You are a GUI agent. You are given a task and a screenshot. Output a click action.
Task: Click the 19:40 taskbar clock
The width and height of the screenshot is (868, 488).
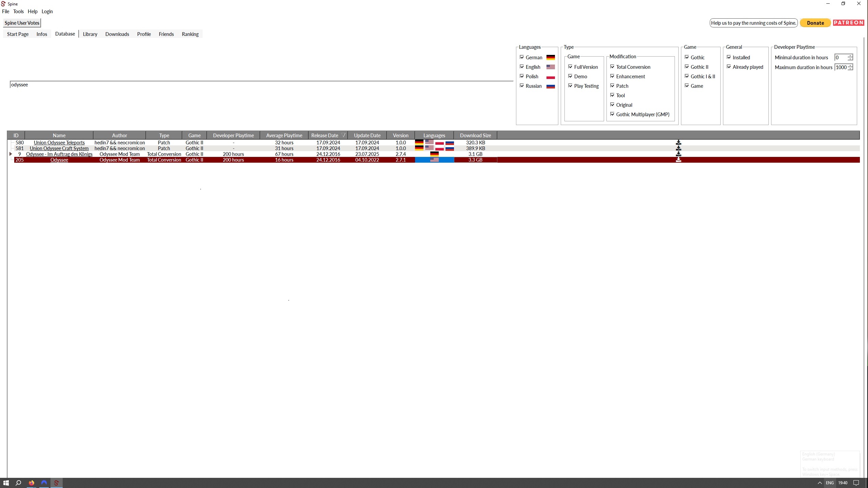(x=843, y=483)
